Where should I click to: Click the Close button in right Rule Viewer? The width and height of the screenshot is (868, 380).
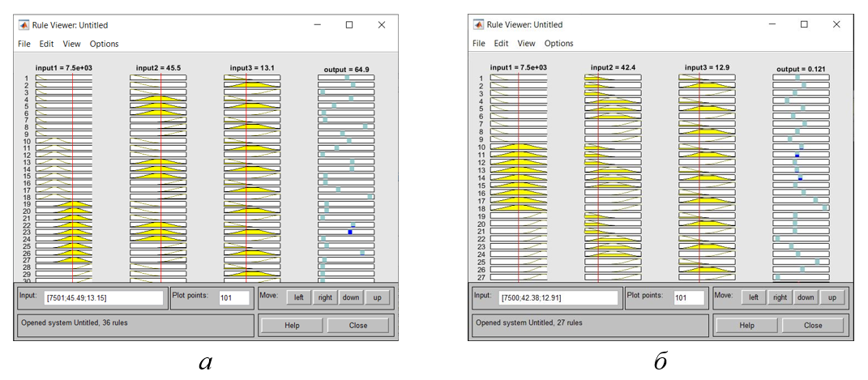813,325
